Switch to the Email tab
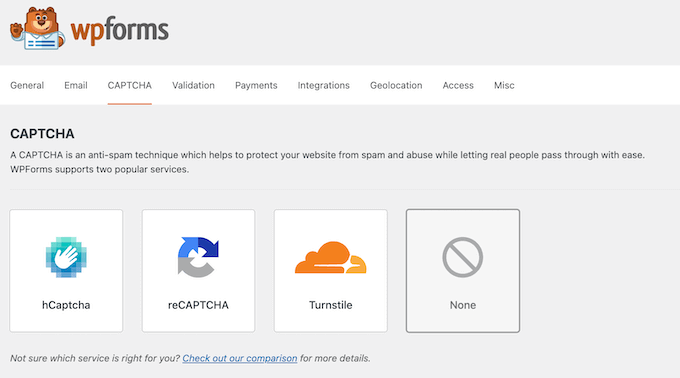This screenshot has height=378, width=680. pyautogui.click(x=76, y=85)
